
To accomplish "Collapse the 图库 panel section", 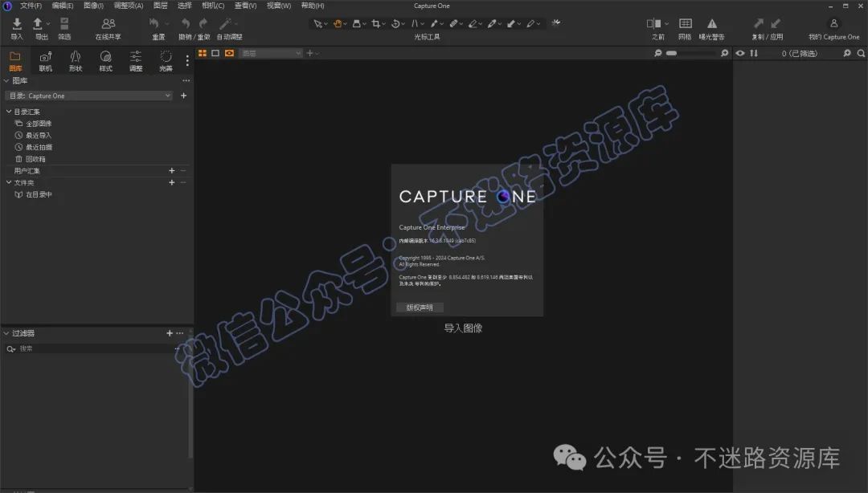I will pos(6,80).
